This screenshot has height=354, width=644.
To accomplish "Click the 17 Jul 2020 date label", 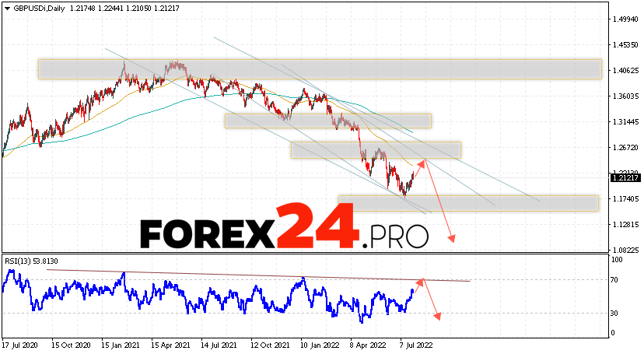I will [19, 345].
